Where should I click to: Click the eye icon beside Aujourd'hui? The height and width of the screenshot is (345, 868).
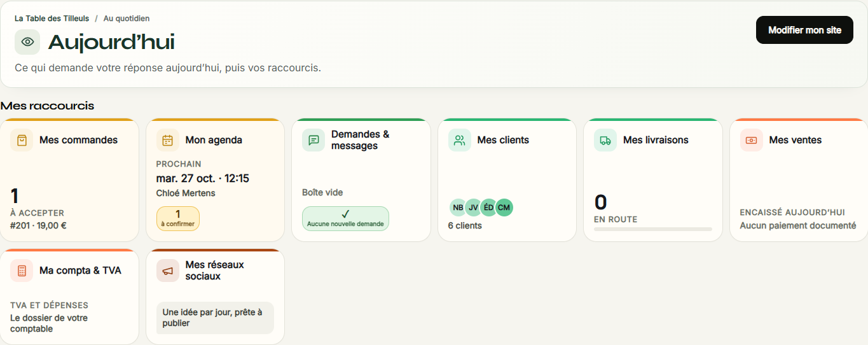pos(27,42)
